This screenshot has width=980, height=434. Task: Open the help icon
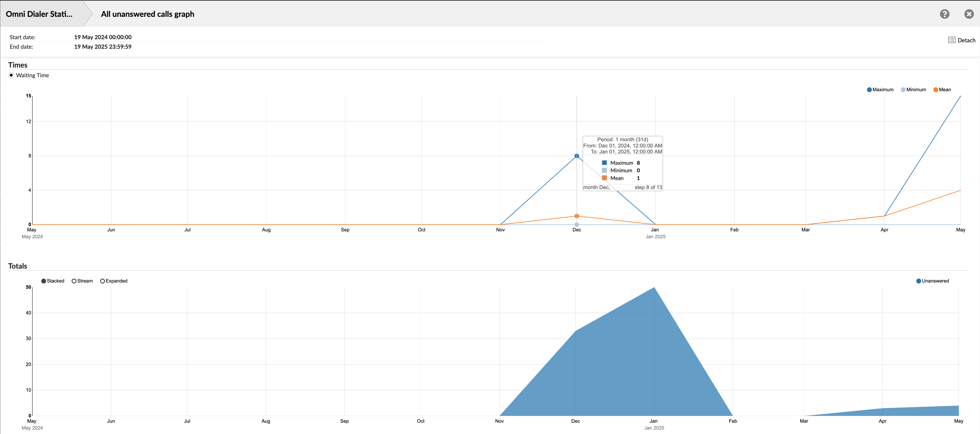pyautogui.click(x=945, y=14)
